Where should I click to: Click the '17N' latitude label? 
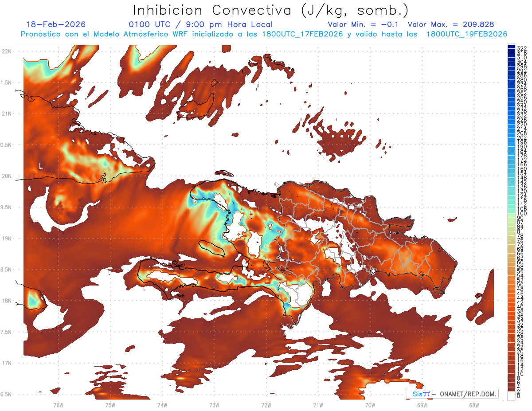(6, 363)
